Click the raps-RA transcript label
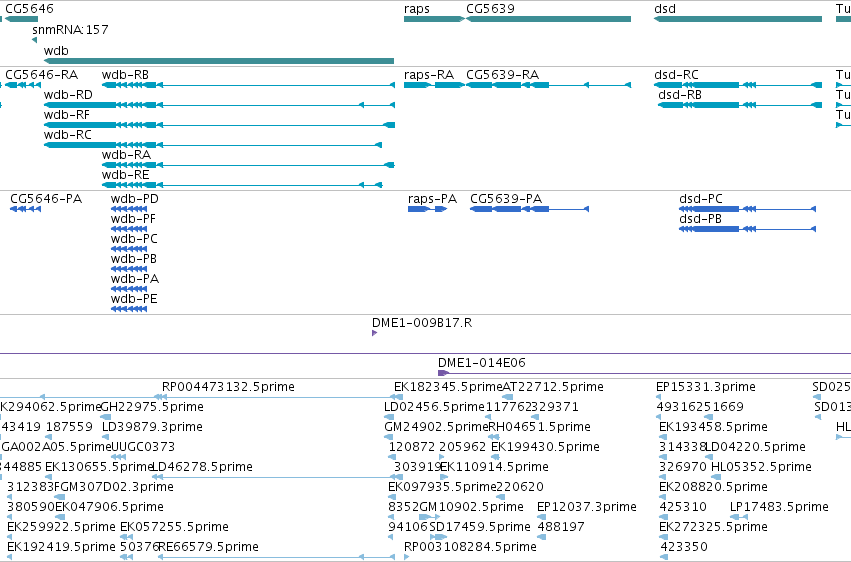 (x=429, y=75)
